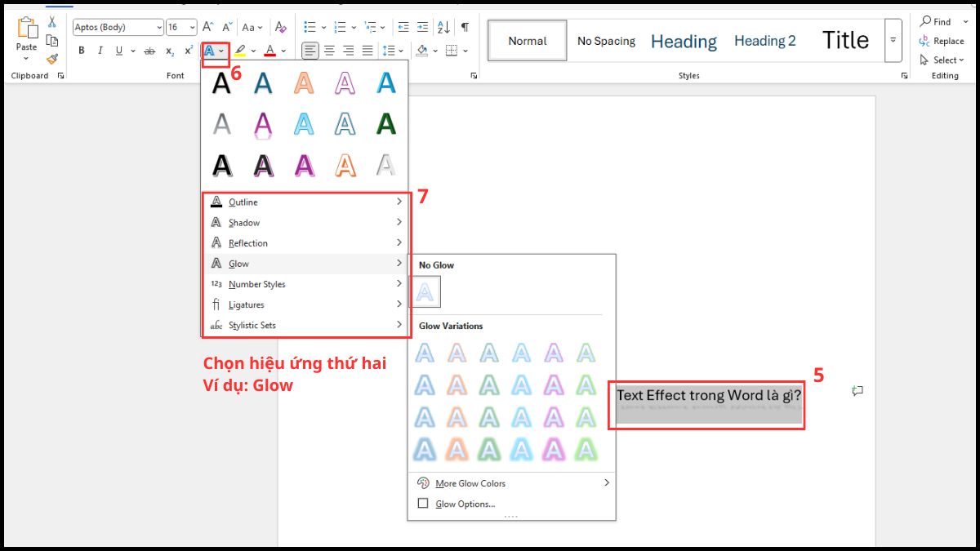This screenshot has height=551, width=980.
Task: Open More Glow Colors
Action: coord(470,483)
